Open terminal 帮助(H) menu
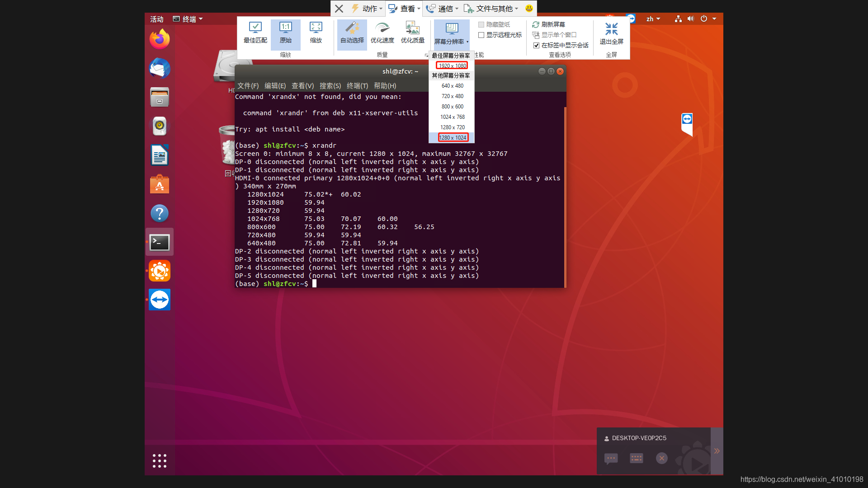868x488 pixels. click(385, 86)
